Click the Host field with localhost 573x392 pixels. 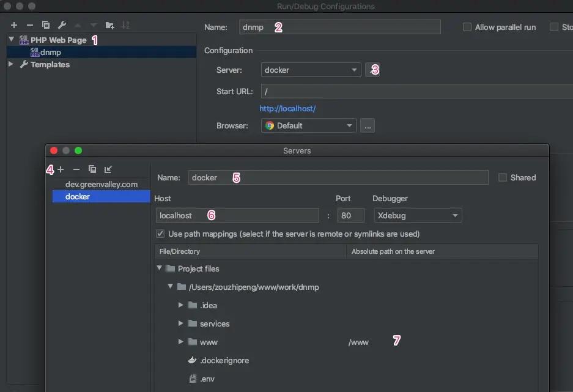pyautogui.click(x=237, y=215)
